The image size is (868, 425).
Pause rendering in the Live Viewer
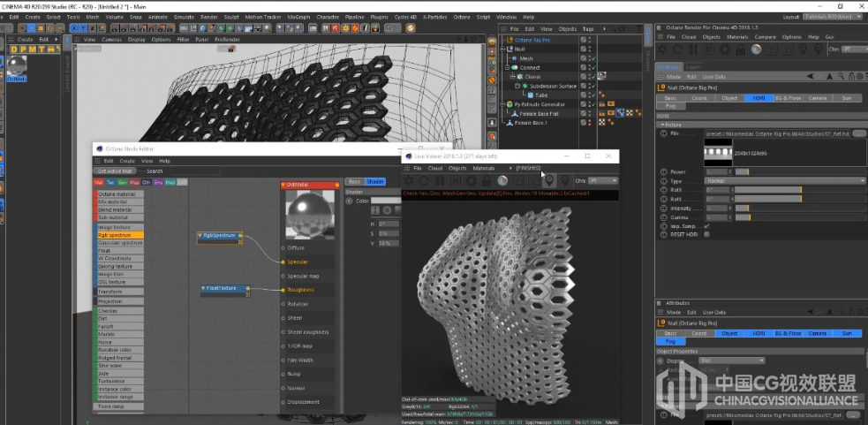pos(440,180)
